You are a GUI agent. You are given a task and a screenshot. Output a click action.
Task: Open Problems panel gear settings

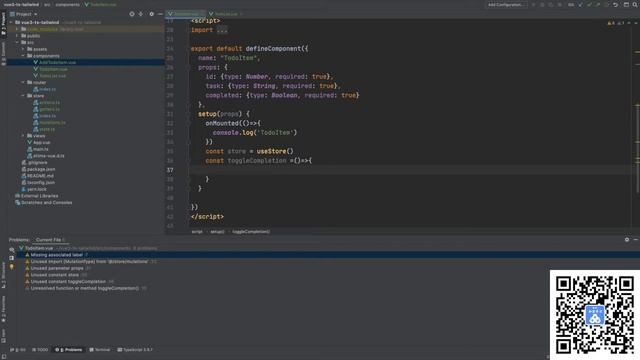tap(627, 240)
